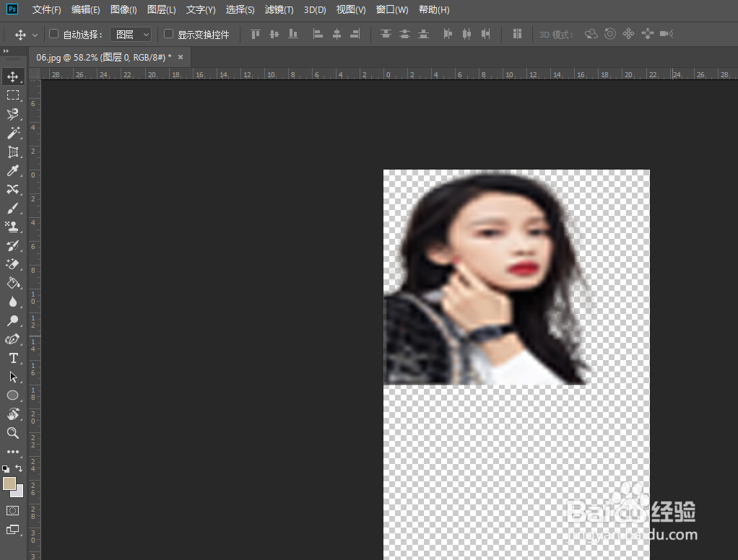Viewport: 738px width, 560px height.
Task: Select the Horizontal Type tool
Action: pyautogui.click(x=13, y=358)
